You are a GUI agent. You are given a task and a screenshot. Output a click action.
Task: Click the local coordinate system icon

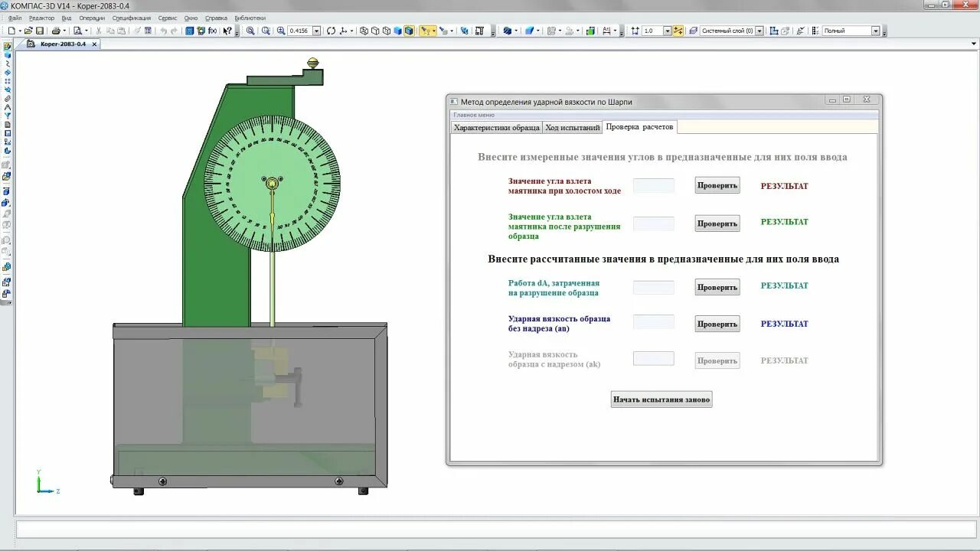click(773, 31)
